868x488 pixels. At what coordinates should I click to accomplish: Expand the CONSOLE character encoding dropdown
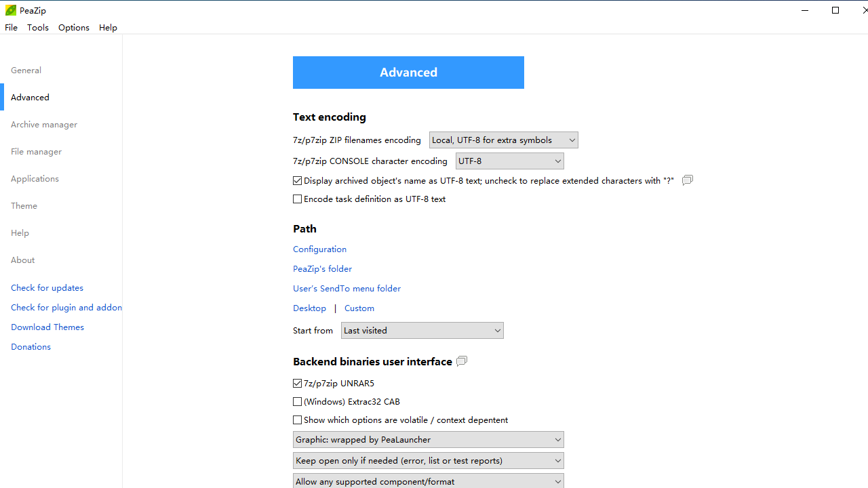click(x=509, y=161)
